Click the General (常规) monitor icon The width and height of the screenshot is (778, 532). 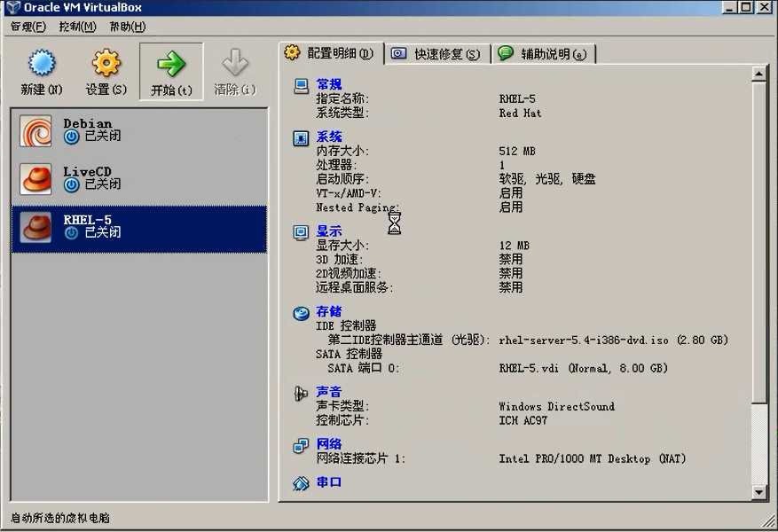(x=302, y=86)
